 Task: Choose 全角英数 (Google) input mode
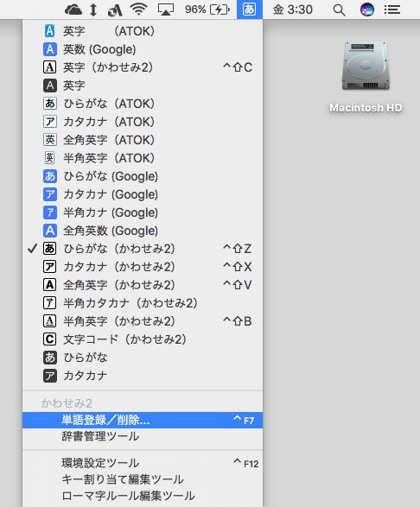[143, 231]
